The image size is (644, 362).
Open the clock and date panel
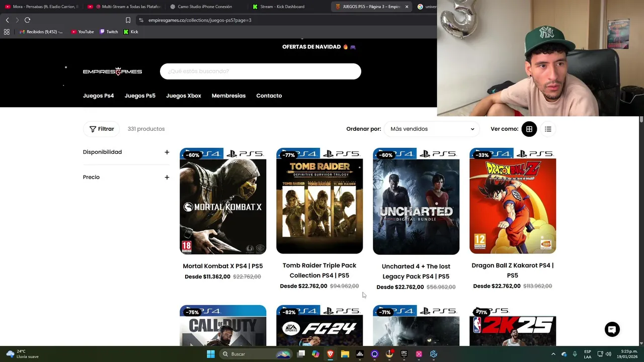tap(627, 354)
